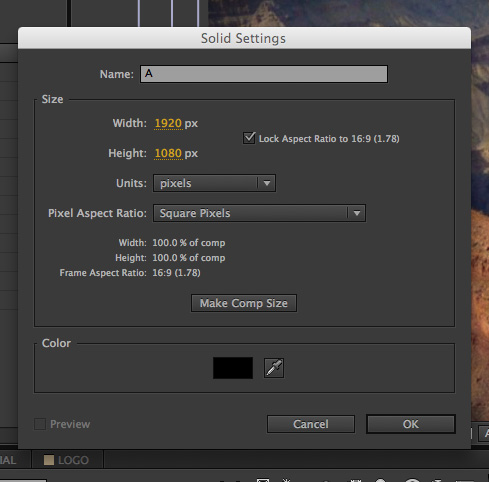Click the Pixel Aspect Ratio dropdown arrow
The image size is (489, 482).
(x=357, y=213)
